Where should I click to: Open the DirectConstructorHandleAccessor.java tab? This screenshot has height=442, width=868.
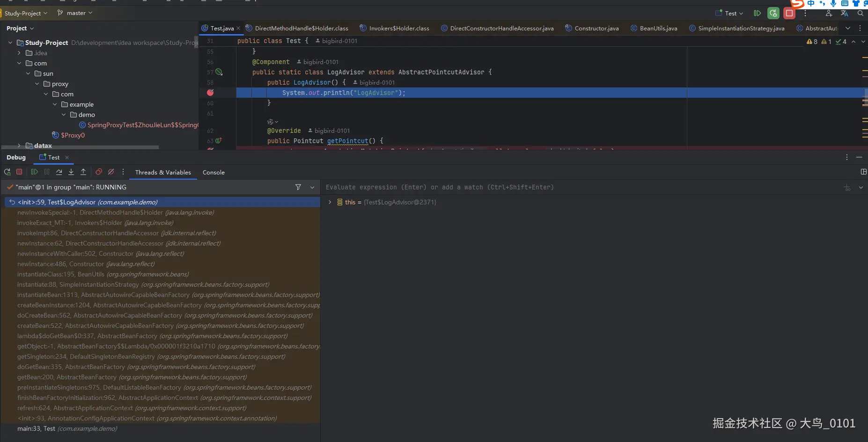(497, 28)
